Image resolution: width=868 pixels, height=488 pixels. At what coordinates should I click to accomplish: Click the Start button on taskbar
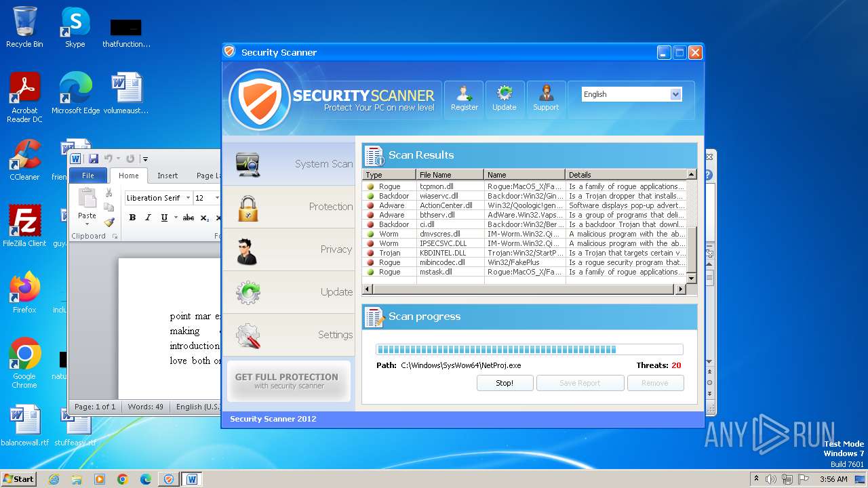18,479
